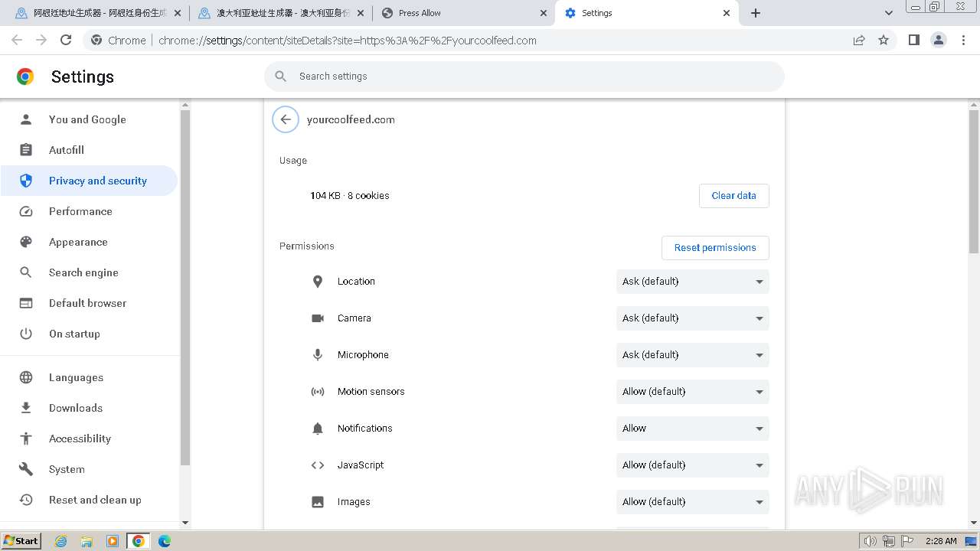Click the Microphone permission icon

318,355
